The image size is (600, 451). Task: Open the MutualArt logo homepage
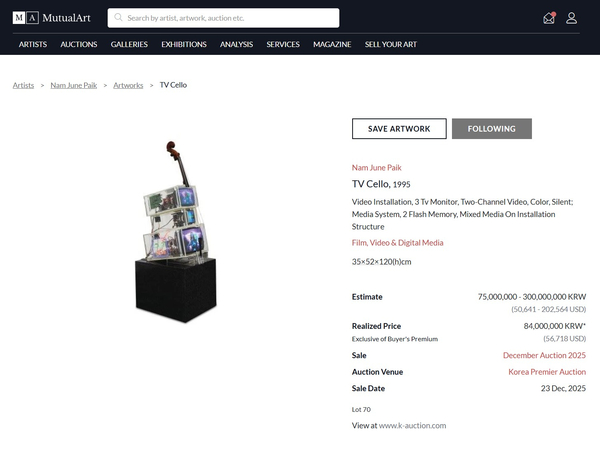tap(52, 18)
